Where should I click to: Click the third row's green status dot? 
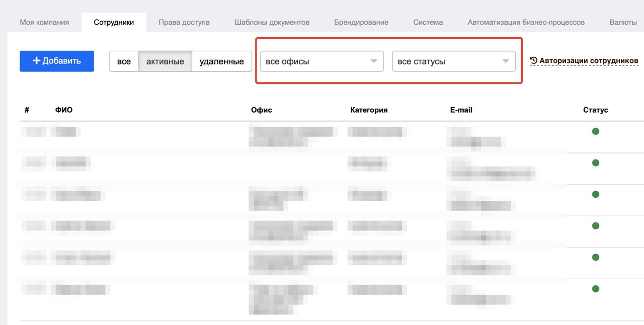[x=596, y=195]
